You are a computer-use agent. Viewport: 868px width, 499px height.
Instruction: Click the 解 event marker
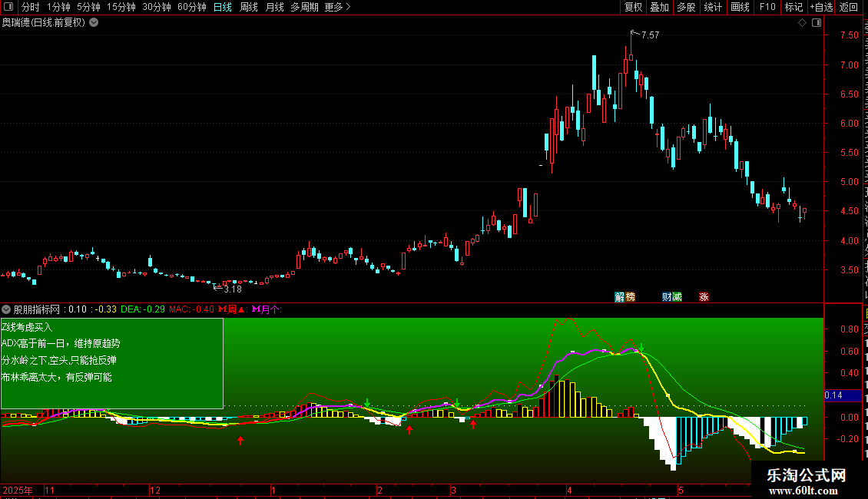point(619,297)
